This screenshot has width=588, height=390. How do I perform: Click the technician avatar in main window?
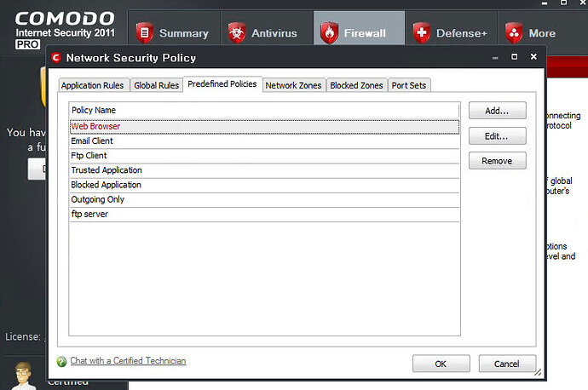pos(23,376)
